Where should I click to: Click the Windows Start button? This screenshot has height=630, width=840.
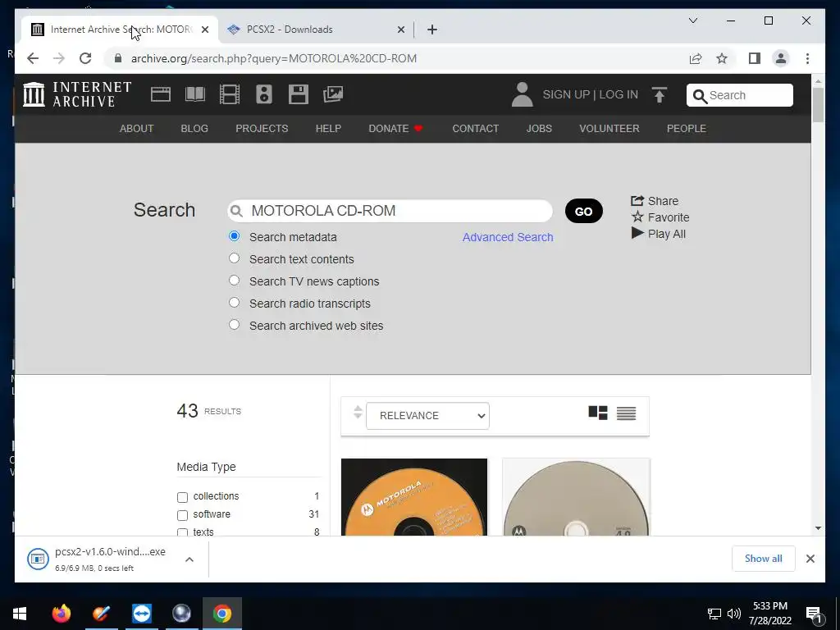pyautogui.click(x=20, y=614)
